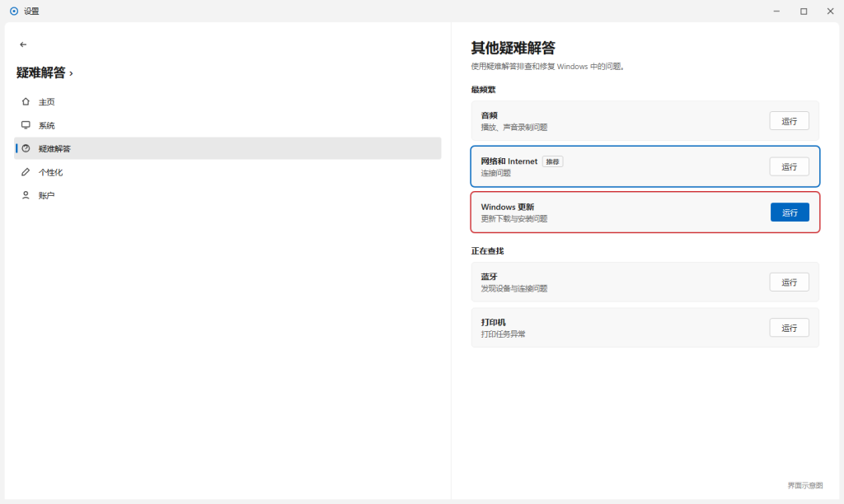Select the 网络和 Internet card title
Screen dimensions: 844x504
pos(509,161)
